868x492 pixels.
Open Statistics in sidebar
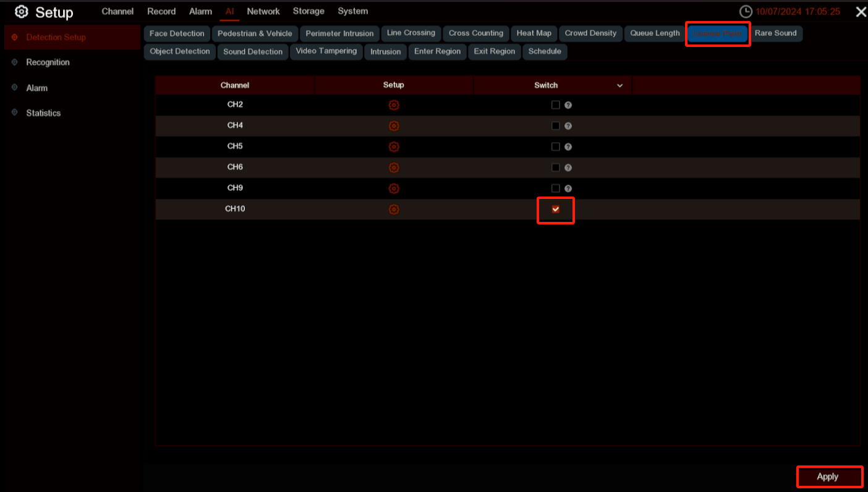click(43, 113)
